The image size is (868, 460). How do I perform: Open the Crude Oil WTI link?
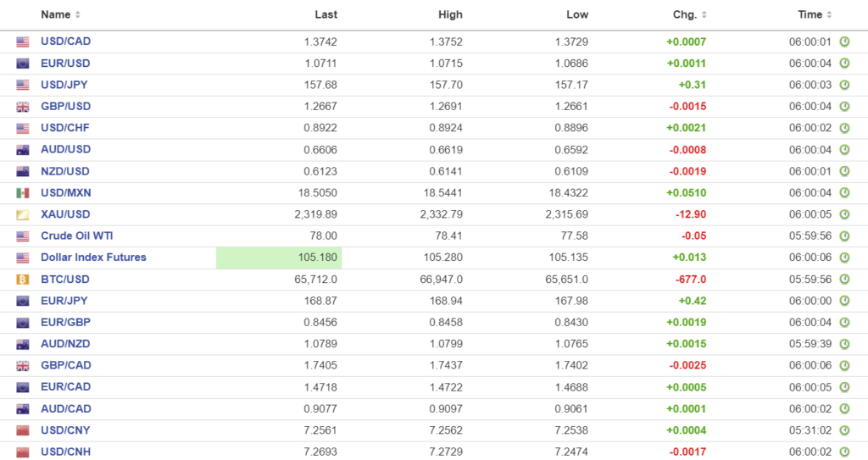click(x=75, y=236)
